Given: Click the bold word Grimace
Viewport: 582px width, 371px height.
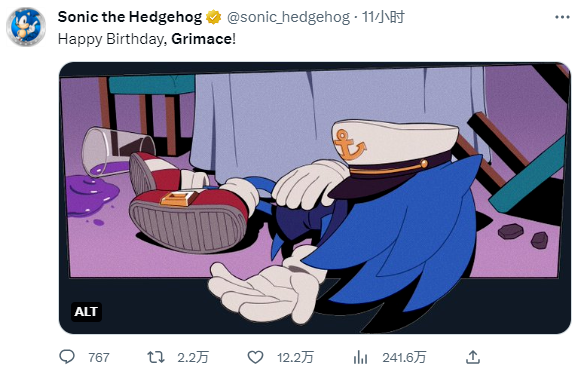Looking at the screenshot, I should coord(202,39).
